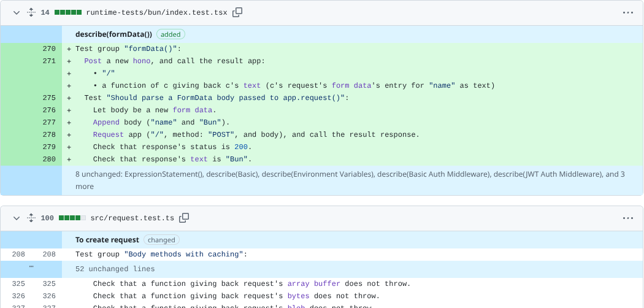Click the diffstat bar for index.test.tsx
Viewport: 644px width, 308px height.
[68, 13]
